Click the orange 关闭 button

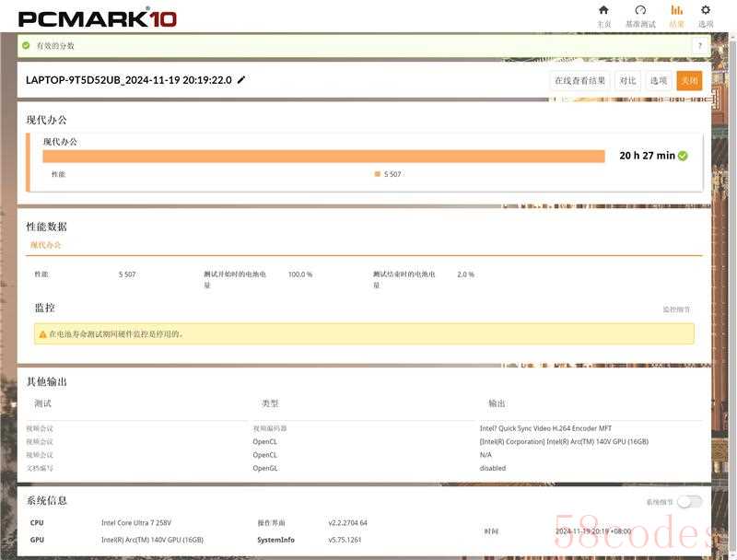688,81
